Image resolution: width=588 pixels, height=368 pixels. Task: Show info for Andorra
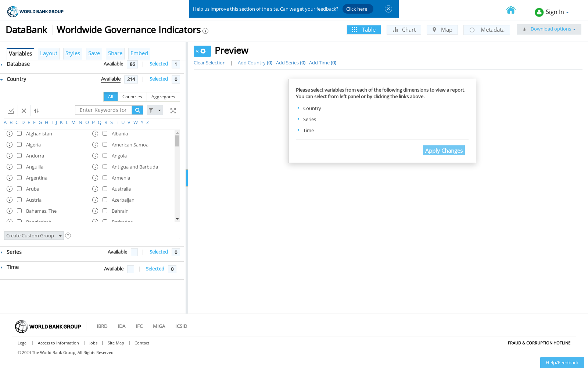(10, 156)
